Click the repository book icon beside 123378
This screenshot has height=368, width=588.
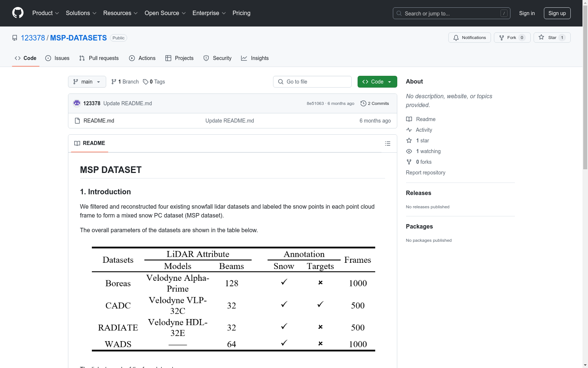(x=15, y=38)
